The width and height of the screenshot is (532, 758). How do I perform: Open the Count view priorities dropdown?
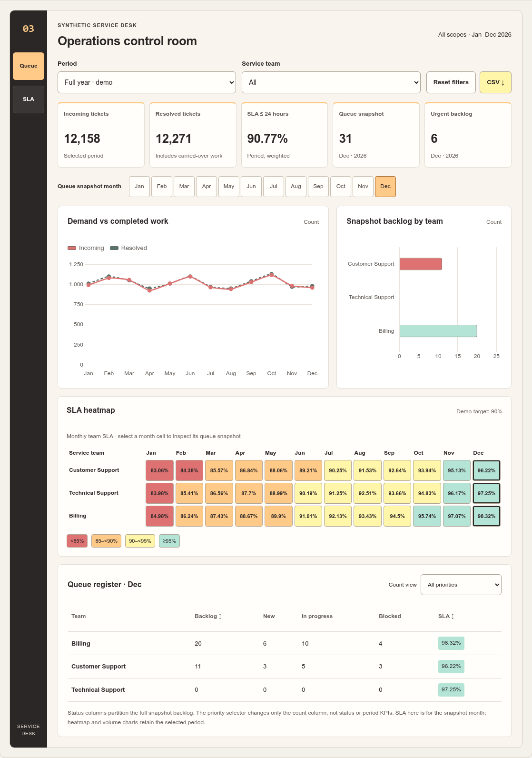461,585
